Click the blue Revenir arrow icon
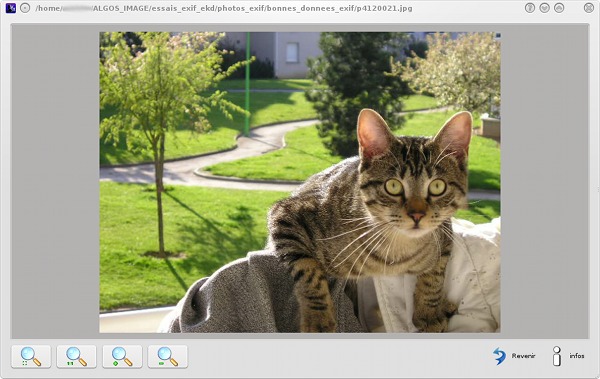Image resolution: width=600 pixels, height=379 pixels. click(x=499, y=356)
